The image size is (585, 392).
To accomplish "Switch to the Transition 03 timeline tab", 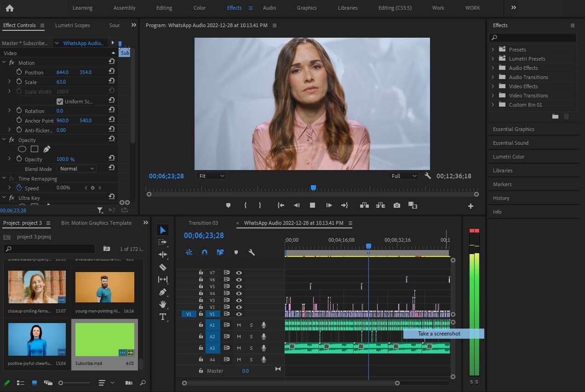I will (x=203, y=222).
